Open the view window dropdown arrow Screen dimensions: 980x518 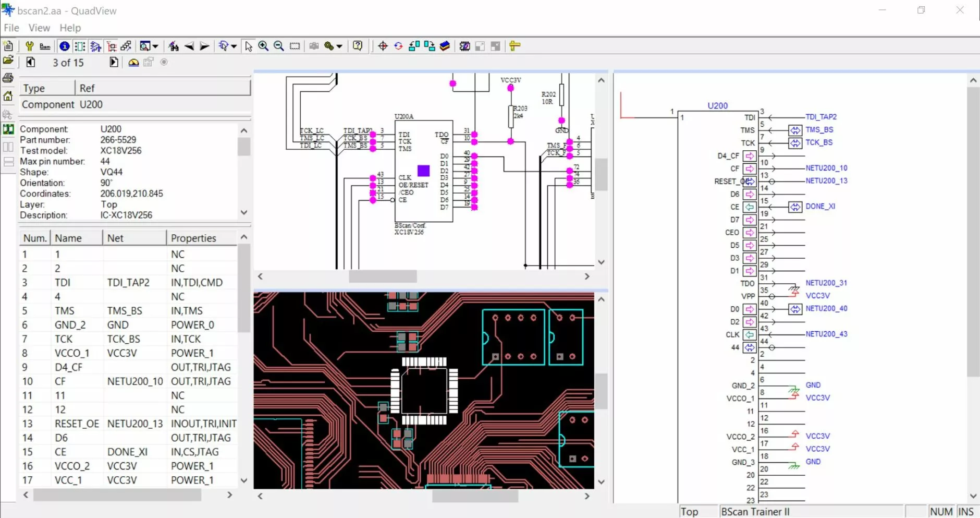[155, 46]
